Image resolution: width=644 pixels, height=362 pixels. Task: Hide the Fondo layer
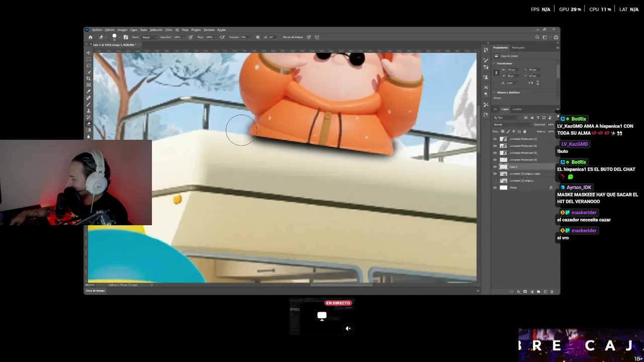[495, 188]
